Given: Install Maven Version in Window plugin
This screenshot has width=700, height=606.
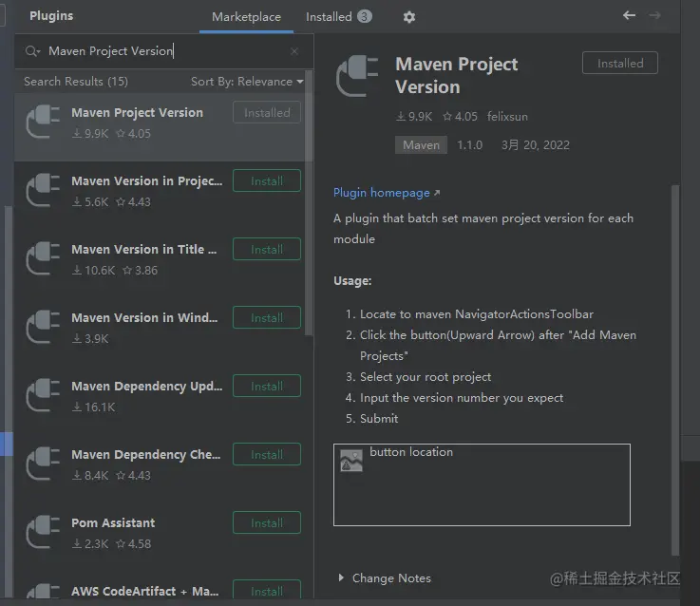Looking at the screenshot, I should 267,317.
